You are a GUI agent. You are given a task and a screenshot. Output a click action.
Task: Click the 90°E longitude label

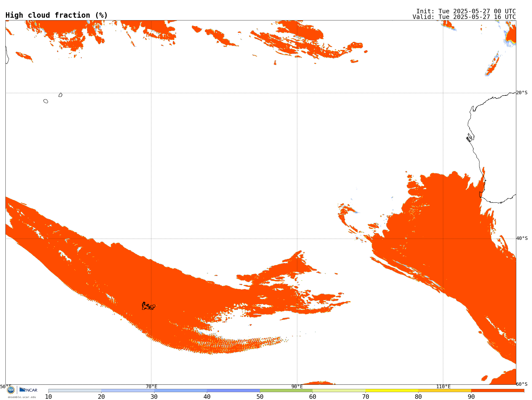(297, 386)
